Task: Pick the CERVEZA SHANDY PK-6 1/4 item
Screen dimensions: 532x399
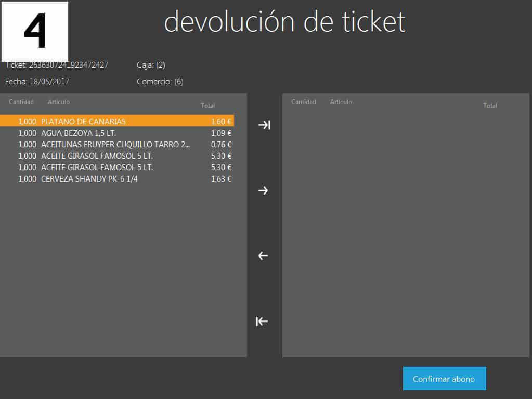Action: pyautogui.click(x=117, y=178)
